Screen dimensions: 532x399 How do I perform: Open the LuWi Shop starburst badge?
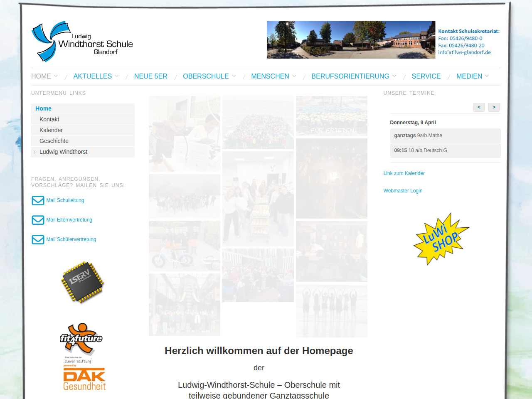coord(441,239)
